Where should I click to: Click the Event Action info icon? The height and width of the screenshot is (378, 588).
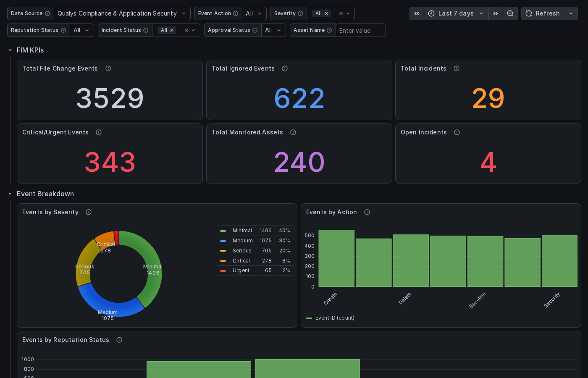tap(236, 13)
